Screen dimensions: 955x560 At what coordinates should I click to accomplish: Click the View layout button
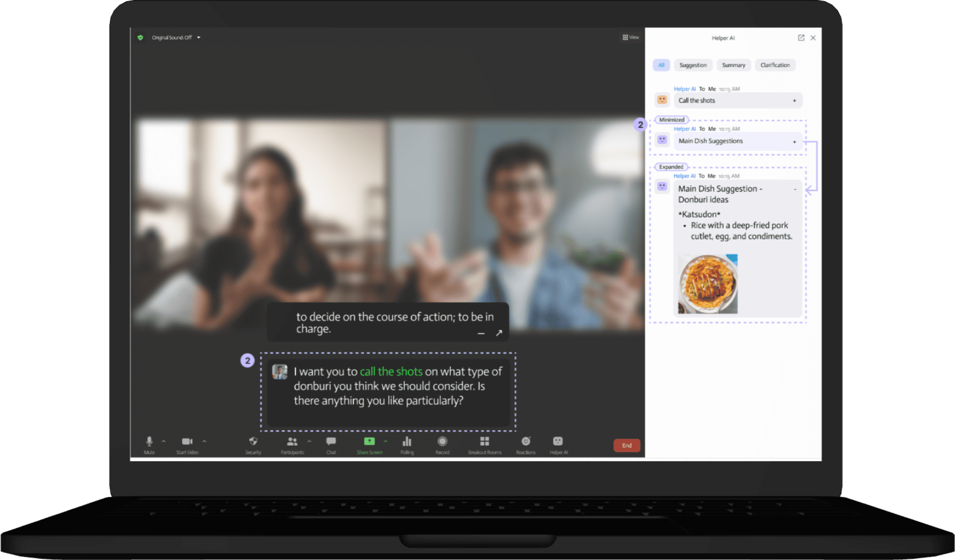coord(631,37)
